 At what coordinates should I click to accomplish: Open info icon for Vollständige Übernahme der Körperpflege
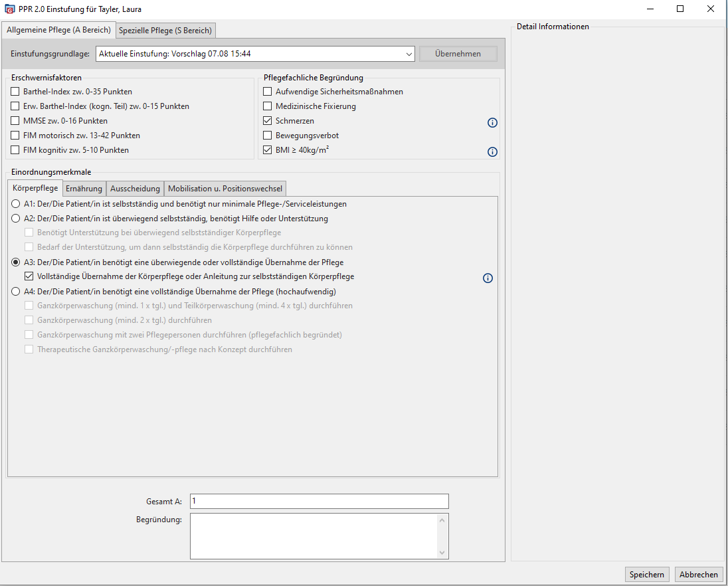click(x=488, y=278)
